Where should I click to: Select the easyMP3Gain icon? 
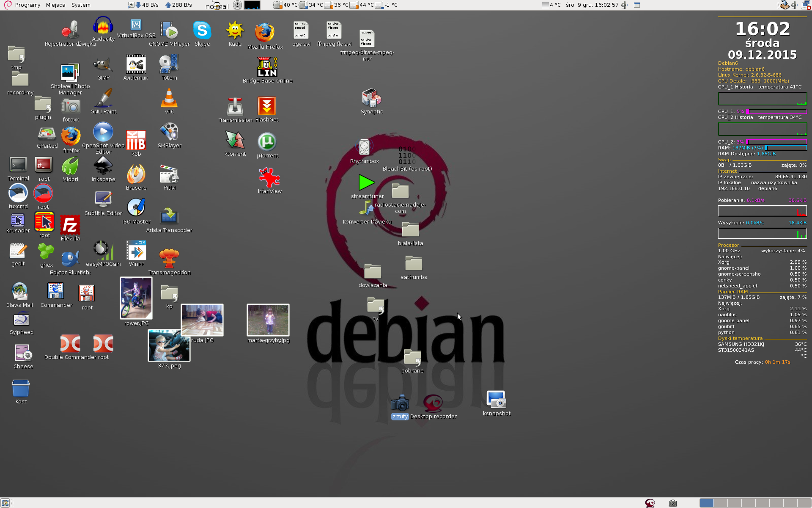pos(103,250)
